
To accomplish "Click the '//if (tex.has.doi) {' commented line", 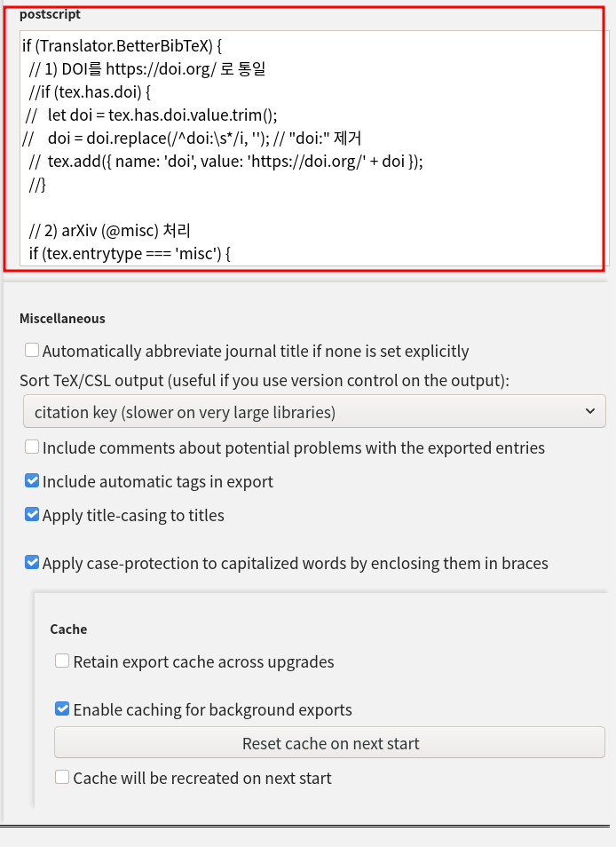I will click(89, 91).
